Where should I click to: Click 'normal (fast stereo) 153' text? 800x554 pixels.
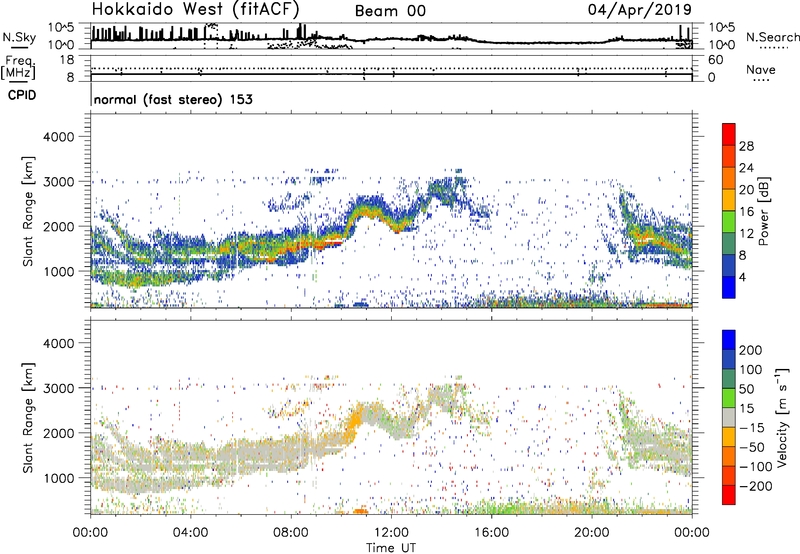click(x=173, y=99)
